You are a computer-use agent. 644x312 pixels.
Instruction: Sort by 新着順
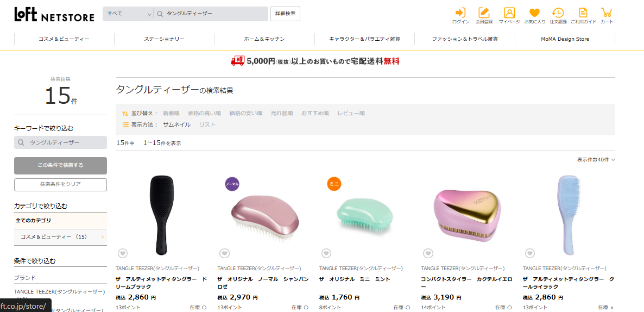(x=171, y=114)
